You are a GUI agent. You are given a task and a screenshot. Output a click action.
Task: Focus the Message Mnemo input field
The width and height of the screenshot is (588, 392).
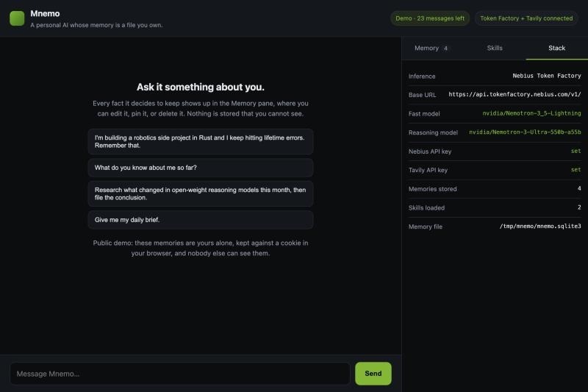pos(180,373)
